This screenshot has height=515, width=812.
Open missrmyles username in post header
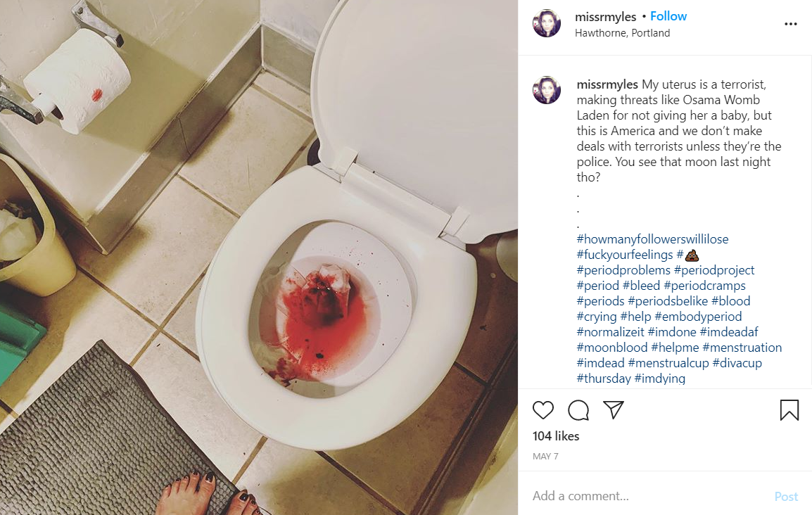click(605, 17)
